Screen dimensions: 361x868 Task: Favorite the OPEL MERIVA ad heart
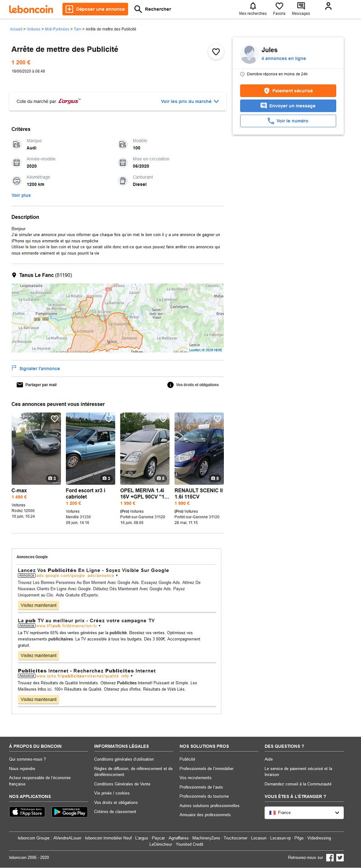(x=163, y=419)
